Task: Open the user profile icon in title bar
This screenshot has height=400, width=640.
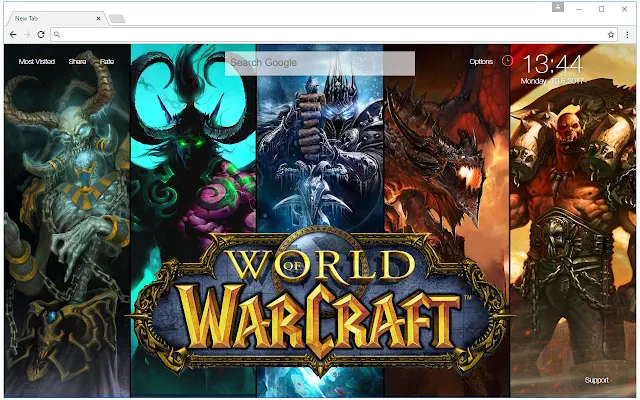Action: 558,7
